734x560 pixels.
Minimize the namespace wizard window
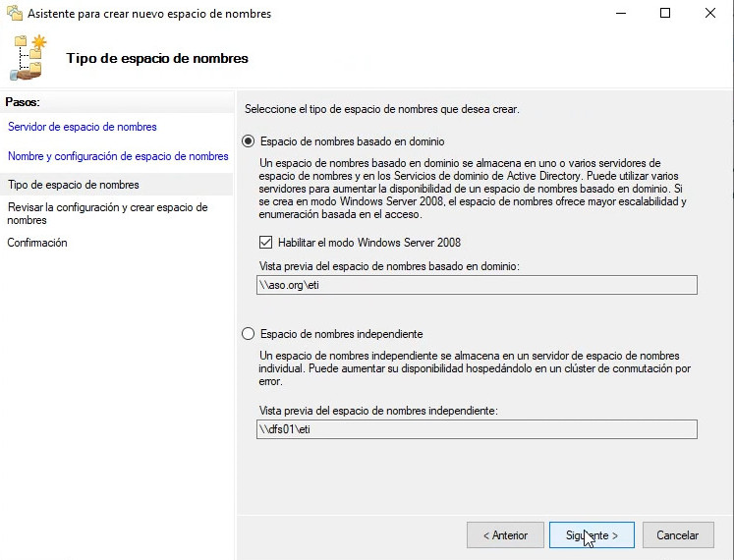tap(620, 14)
